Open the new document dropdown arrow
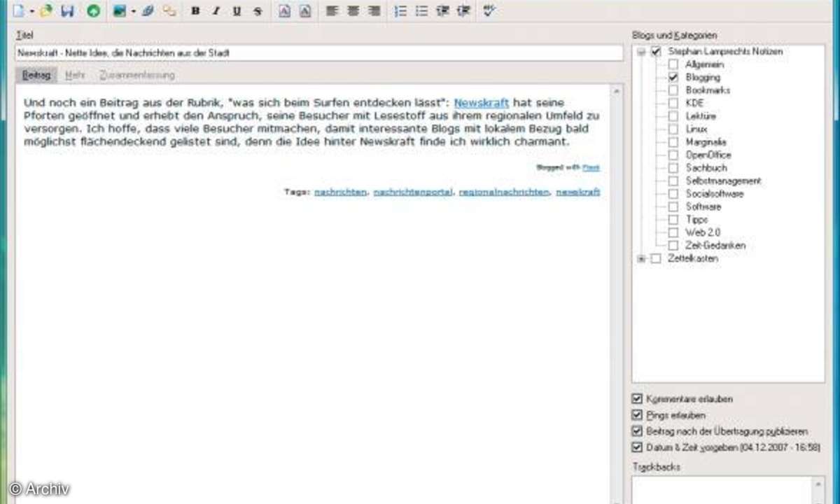The image size is (840, 504). 31,11
